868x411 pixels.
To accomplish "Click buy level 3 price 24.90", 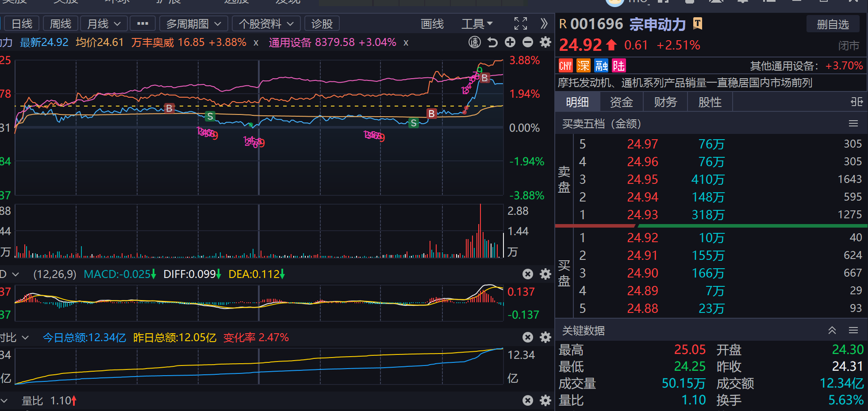I will click(x=642, y=273).
